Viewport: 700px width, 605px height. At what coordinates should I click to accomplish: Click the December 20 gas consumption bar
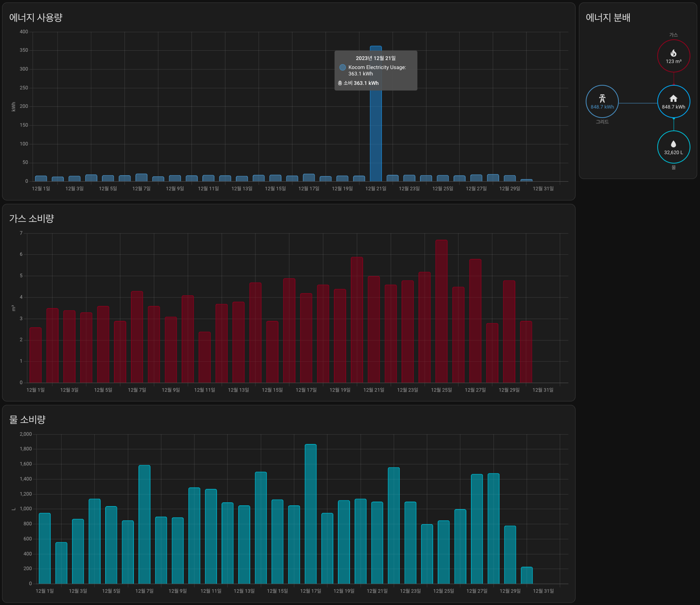click(x=357, y=320)
